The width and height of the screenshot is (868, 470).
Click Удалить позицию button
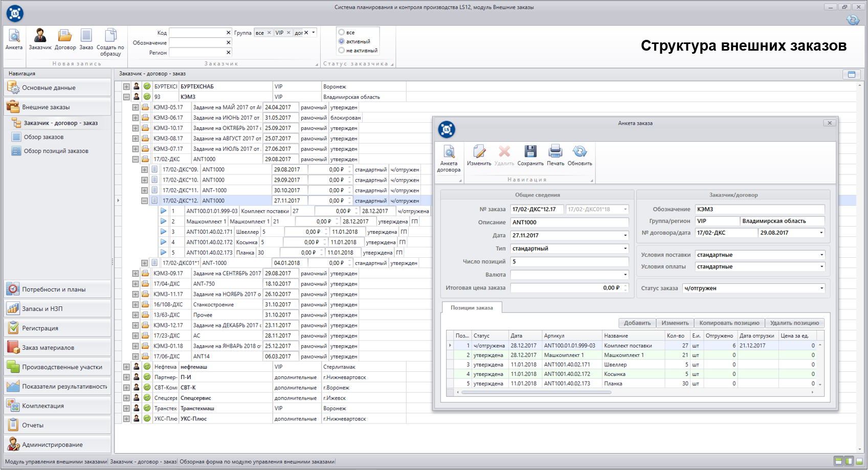pyautogui.click(x=794, y=323)
